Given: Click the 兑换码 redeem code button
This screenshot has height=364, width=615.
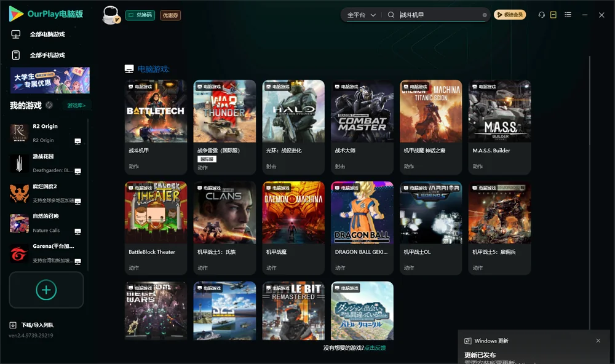Looking at the screenshot, I should [140, 15].
